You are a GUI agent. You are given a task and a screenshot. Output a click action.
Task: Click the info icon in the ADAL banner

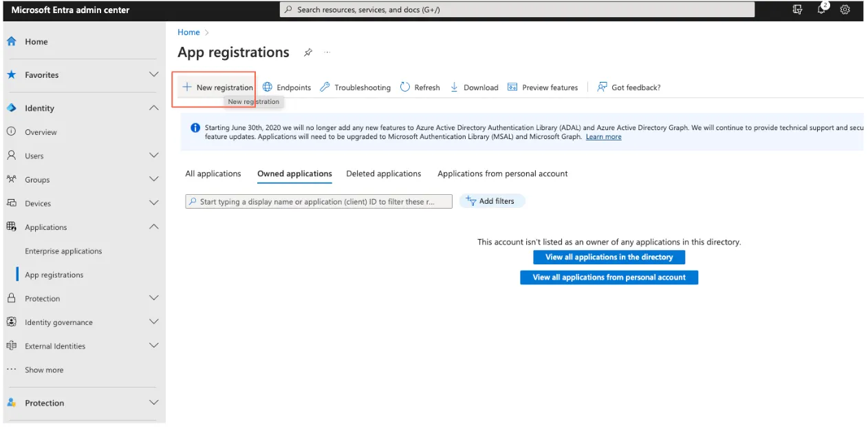pos(195,128)
